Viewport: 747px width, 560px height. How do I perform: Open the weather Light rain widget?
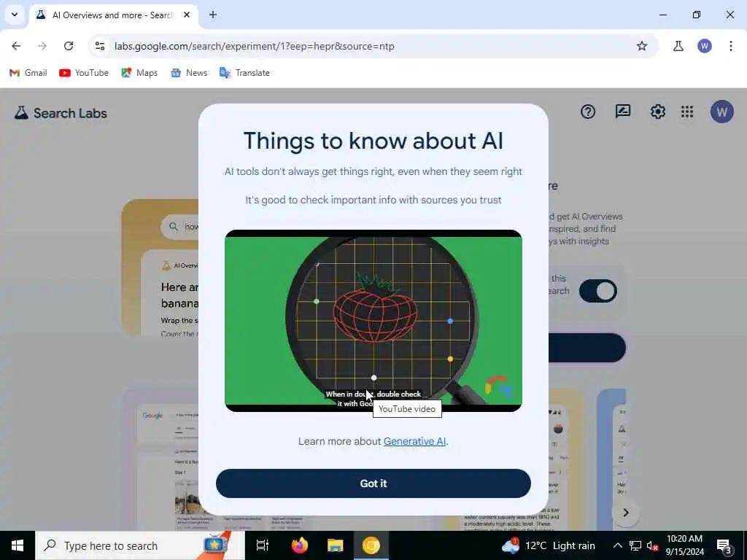click(549, 545)
